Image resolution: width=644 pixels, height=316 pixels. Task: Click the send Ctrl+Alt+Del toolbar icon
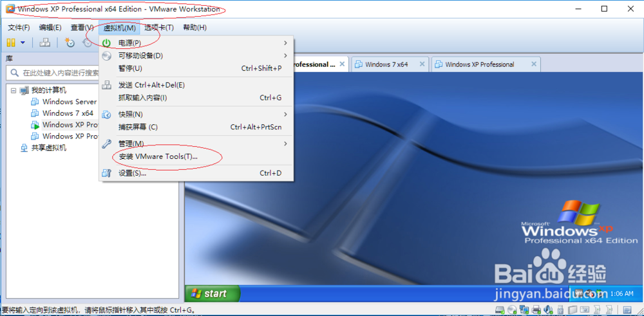pos(45,42)
